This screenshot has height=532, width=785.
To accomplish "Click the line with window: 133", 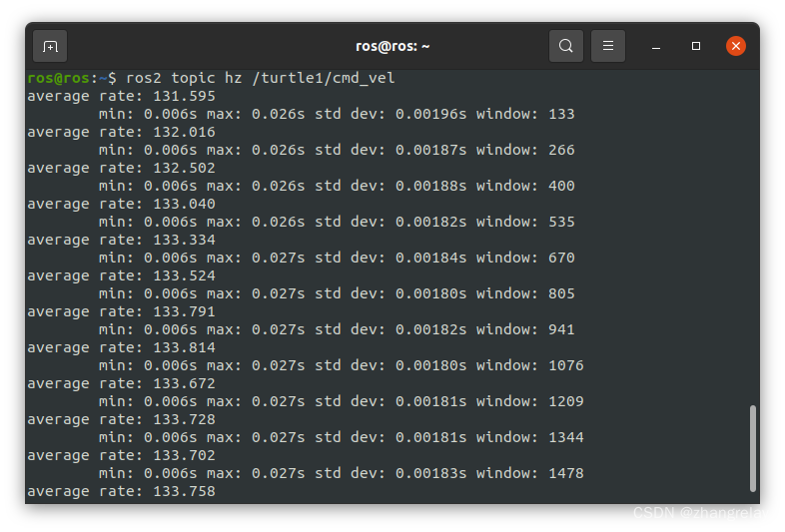I will pyautogui.click(x=337, y=114).
